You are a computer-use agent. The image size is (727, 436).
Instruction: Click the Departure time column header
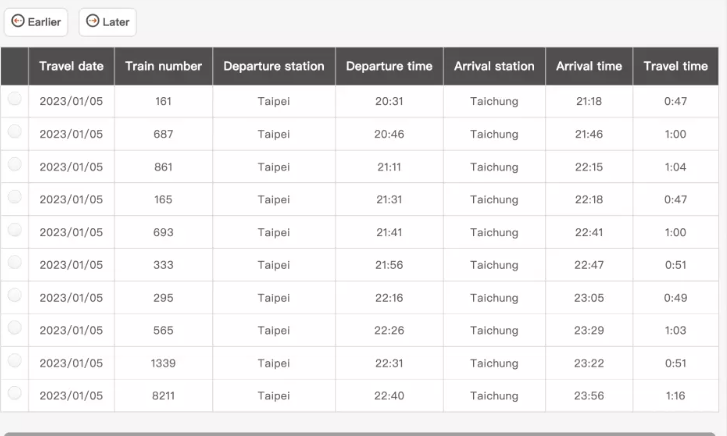[389, 66]
